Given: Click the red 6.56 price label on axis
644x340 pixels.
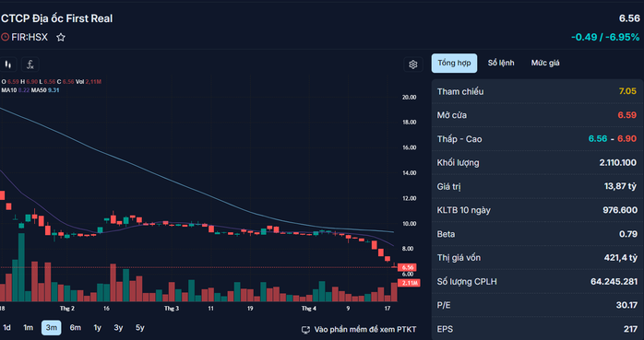Looking at the screenshot, I should 408,267.
